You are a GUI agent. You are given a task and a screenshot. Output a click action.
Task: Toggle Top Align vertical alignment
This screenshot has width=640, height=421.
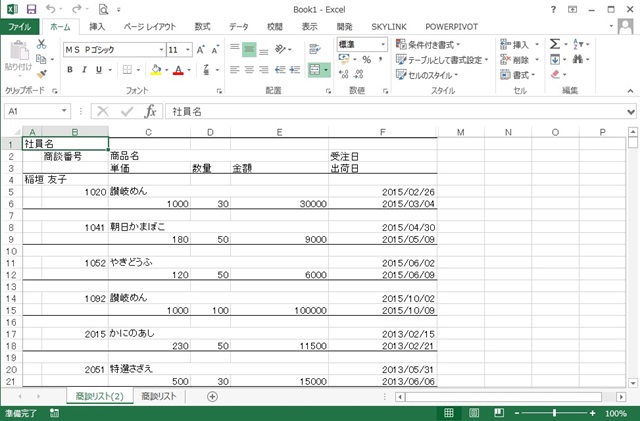coord(234,49)
